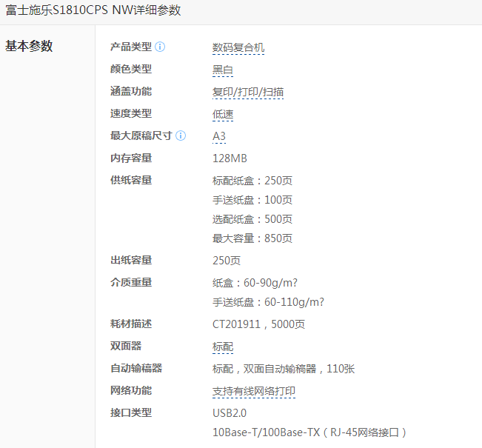
Task: Open the 标配 duplexer link
Action: coord(223,347)
